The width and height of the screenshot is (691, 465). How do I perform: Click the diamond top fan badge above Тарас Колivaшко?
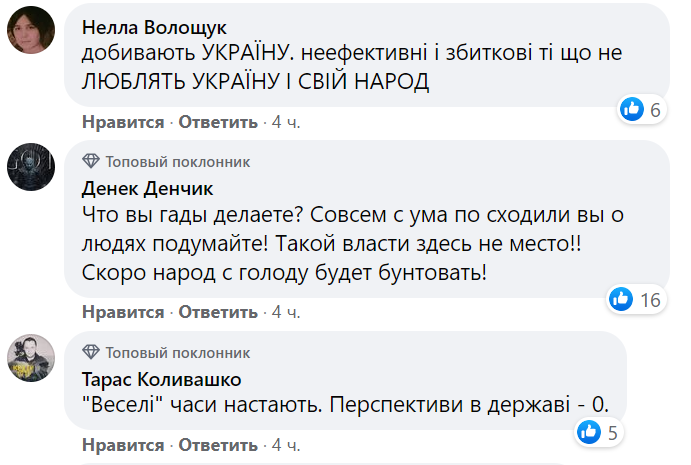[91, 352]
